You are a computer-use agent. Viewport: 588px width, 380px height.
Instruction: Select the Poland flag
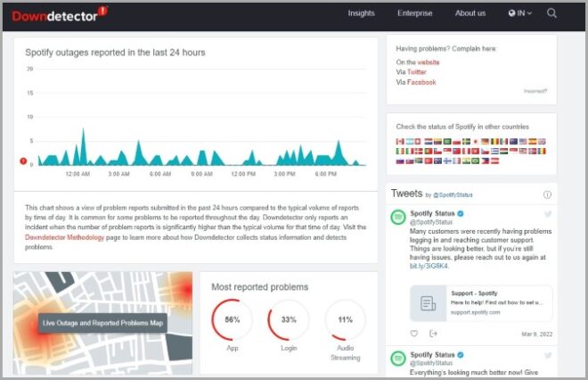[x=457, y=142]
